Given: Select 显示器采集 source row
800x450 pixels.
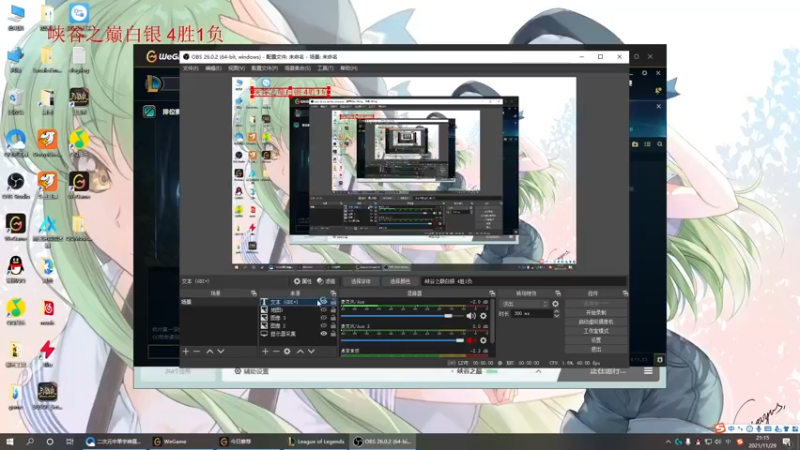Looking at the screenshot, I should [x=299, y=334].
